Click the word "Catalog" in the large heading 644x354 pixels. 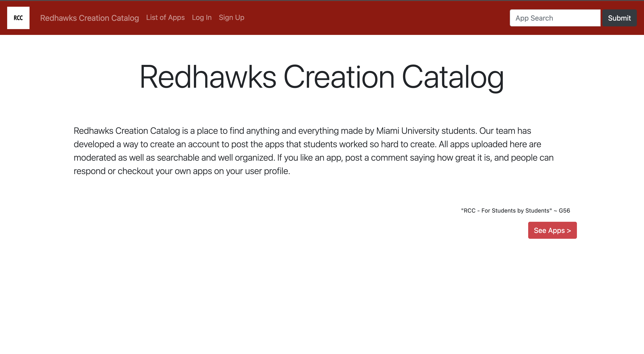pyautogui.click(x=453, y=77)
